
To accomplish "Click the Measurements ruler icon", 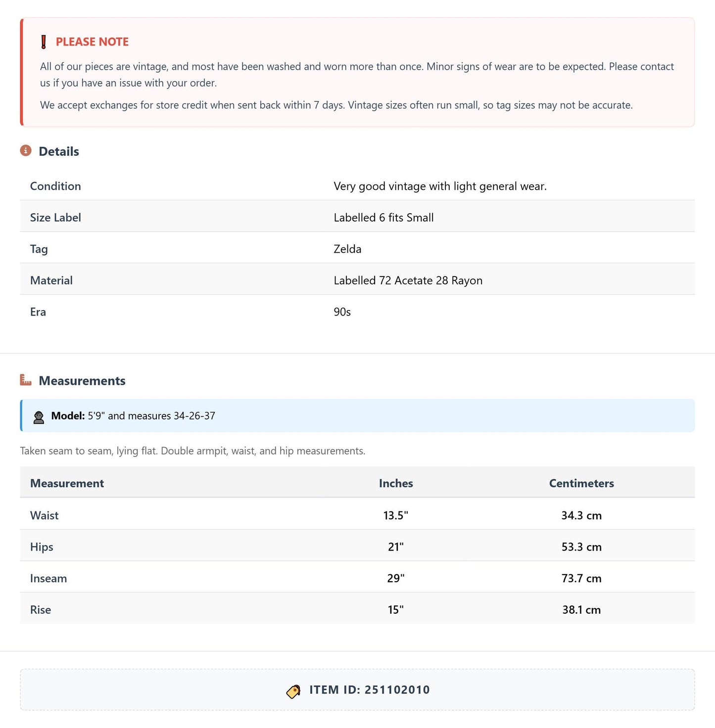I will click(26, 380).
